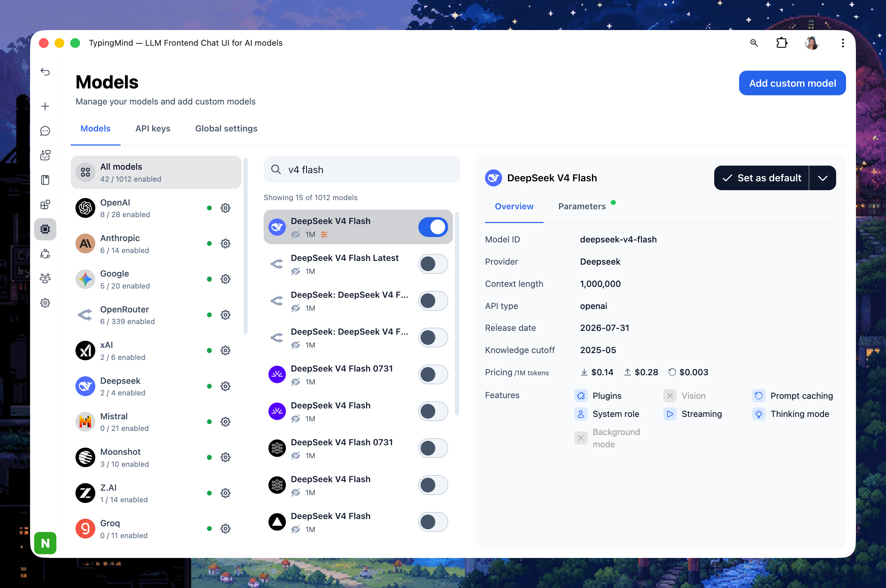Expand the dropdown arrow beside Set as default
Screen dimensions: 886x588
click(x=822, y=178)
